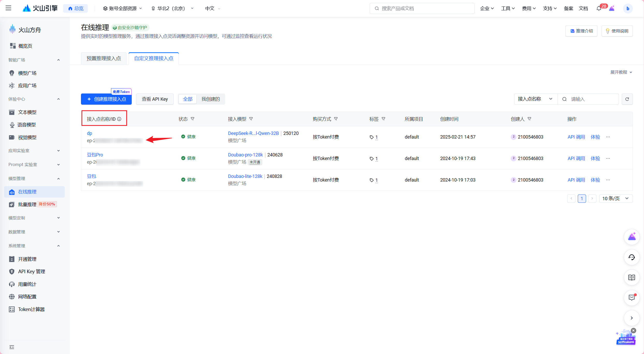Open the DeepSeek-R...l-Qwen-32B model link

coord(253,133)
